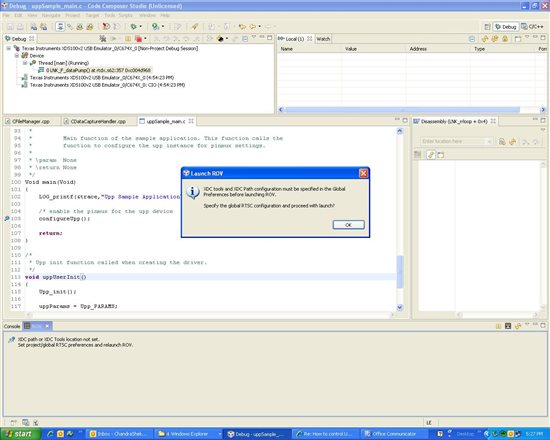Click the connect target icon in Debug view
This screenshot has width=550, height=440.
[x=102, y=39]
